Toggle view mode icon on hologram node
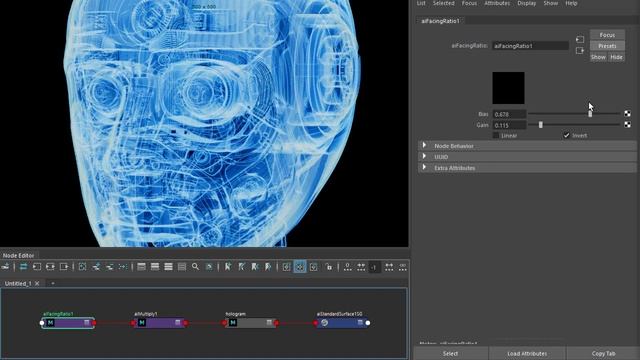Image resolution: width=640 pixels, height=360 pixels. 269,322
